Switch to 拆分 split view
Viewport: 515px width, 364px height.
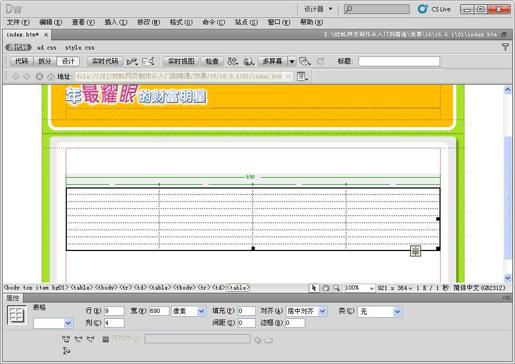pyautogui.click(x=44, y=61)
